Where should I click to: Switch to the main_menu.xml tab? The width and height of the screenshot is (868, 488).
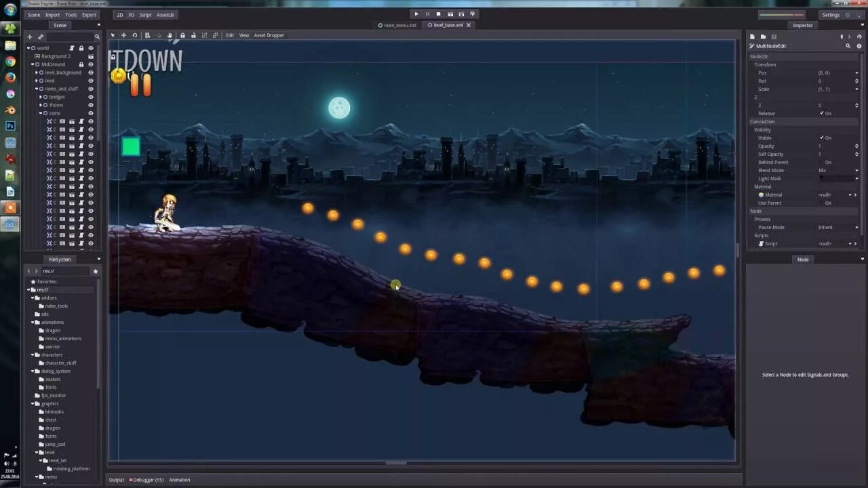[x=397, y=25]
